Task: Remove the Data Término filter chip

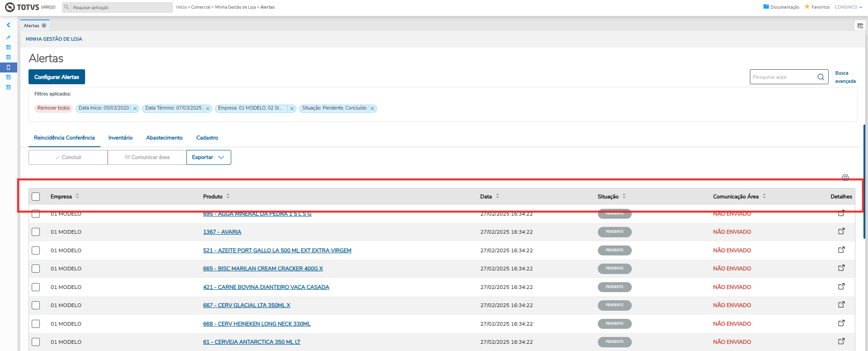Action: point(208,109)
